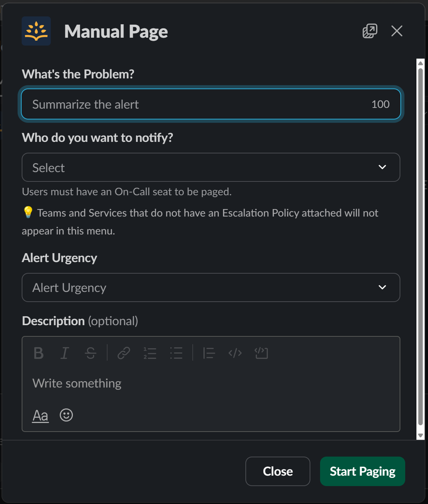This screenshot has height=504, width=428.
Task: Dismiss the Manual Page dialog
Action: [x=397, y=31]
